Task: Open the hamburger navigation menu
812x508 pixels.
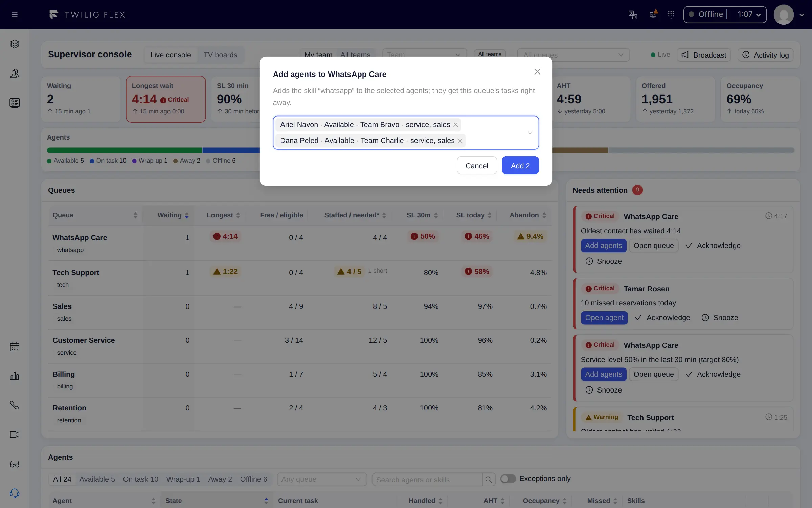Action: point(15,15)
